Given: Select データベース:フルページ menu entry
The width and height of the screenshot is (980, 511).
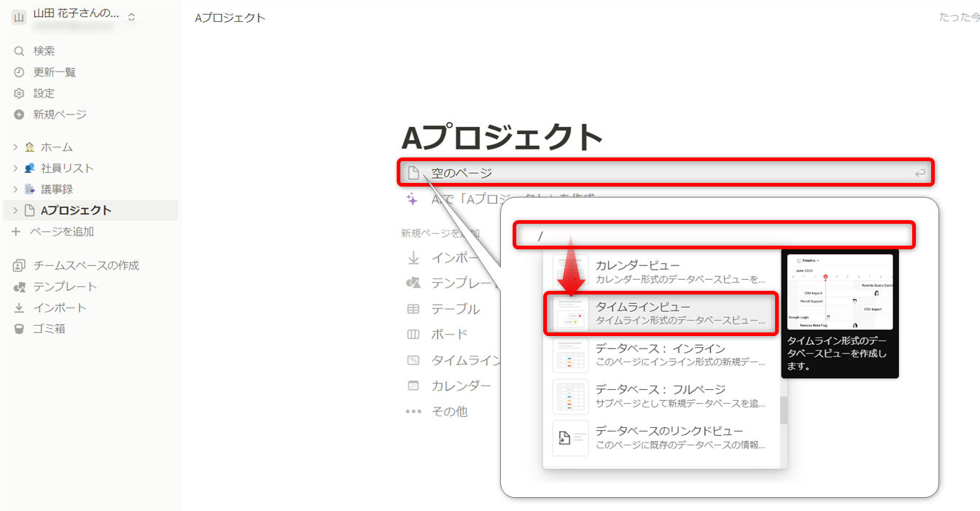Looking at the screenshot, I should click(x=661, y=397).
